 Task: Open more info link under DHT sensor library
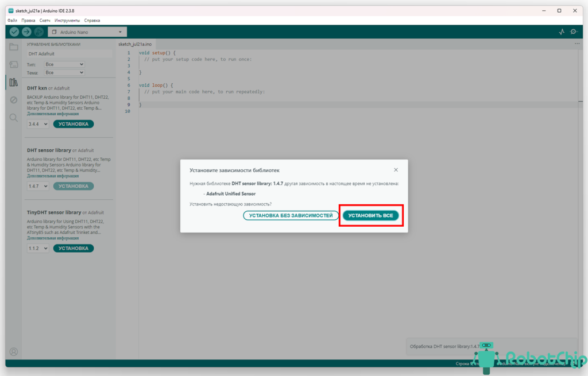[x=53, y=176]
